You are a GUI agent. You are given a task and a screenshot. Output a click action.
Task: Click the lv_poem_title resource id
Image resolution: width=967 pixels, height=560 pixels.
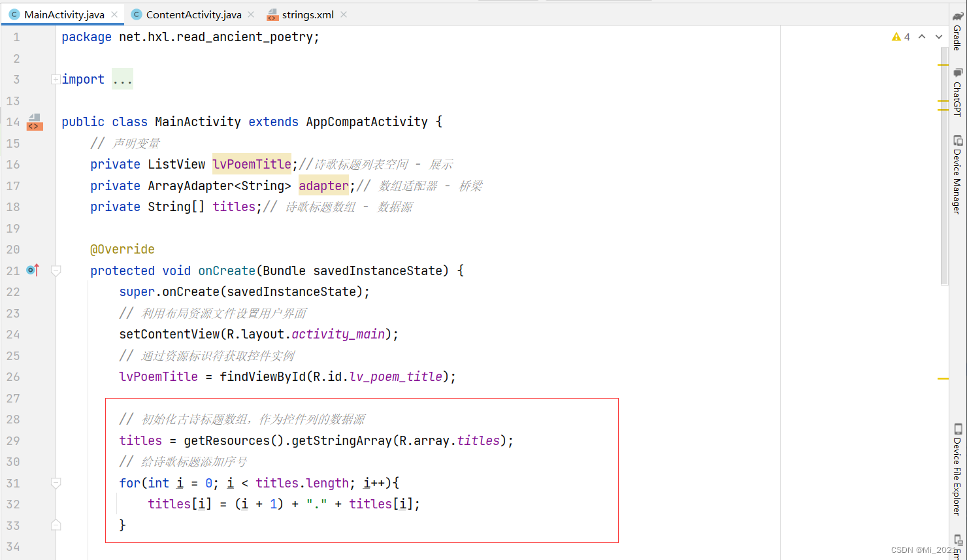396,376
